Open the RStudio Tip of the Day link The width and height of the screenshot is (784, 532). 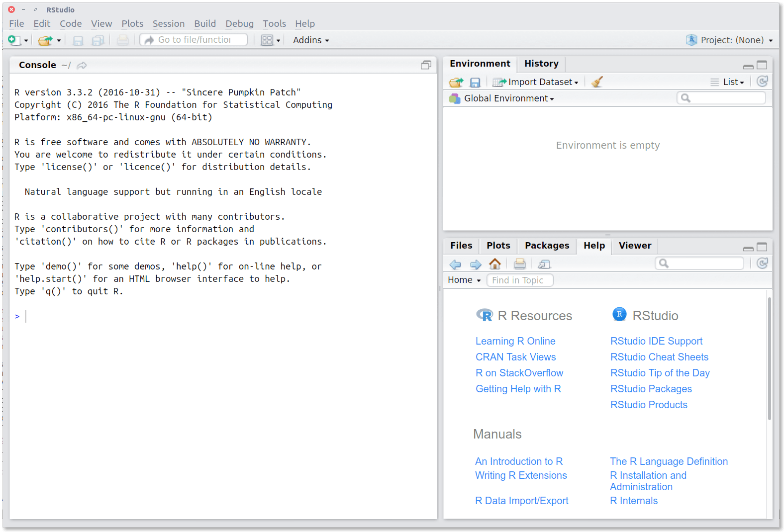(660, 373)
